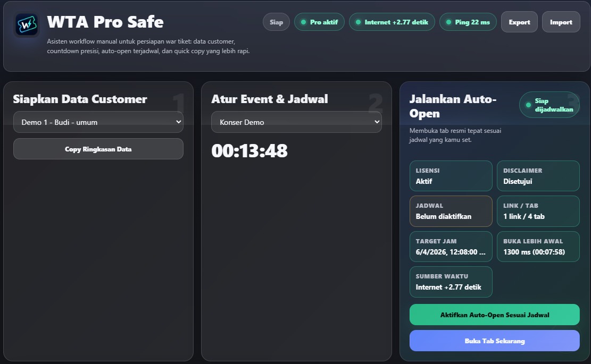Image resolution: width=591 pixels, height=364 pixels.
Task: Click the Pro aktif status badge
Action: pyautogui.click(x=319, y=22)
